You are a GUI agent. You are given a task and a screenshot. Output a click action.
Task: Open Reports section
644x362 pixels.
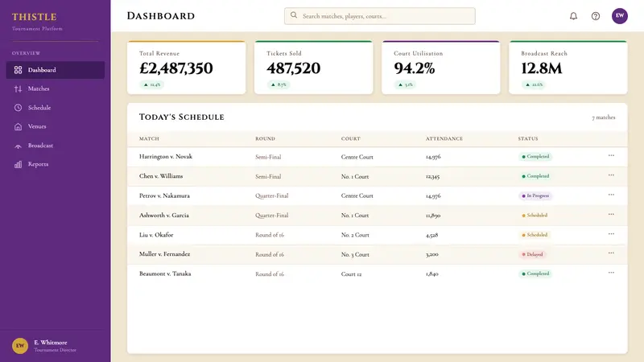tap(55, 164)
